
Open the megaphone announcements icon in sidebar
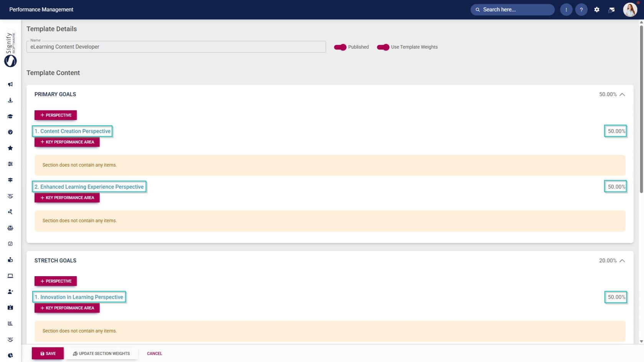click(x=10, y=84)
